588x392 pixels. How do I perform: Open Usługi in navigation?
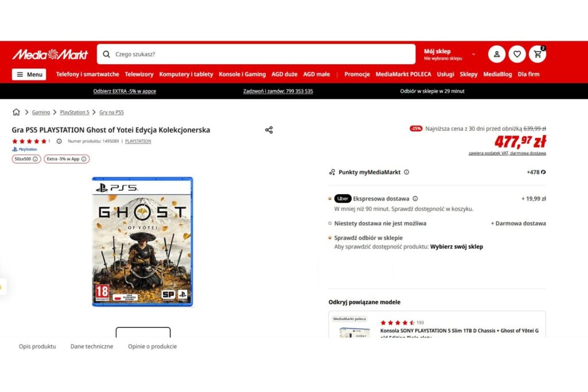(446, 74)
